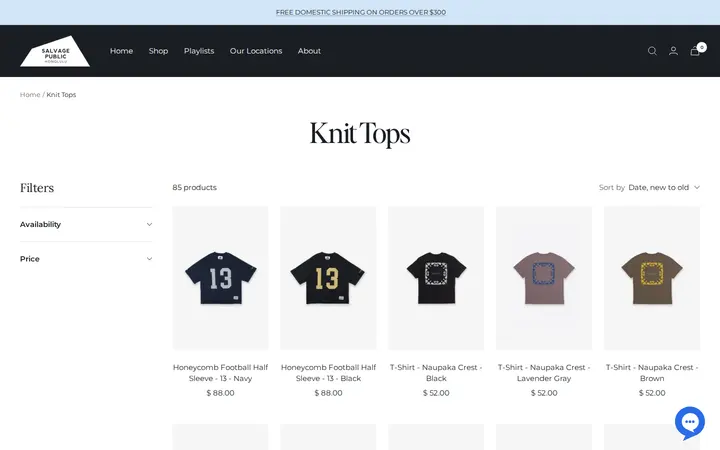Click the free domestic shipping banner link
This screenshot has height=450, width=720.
tap(360, 12)
